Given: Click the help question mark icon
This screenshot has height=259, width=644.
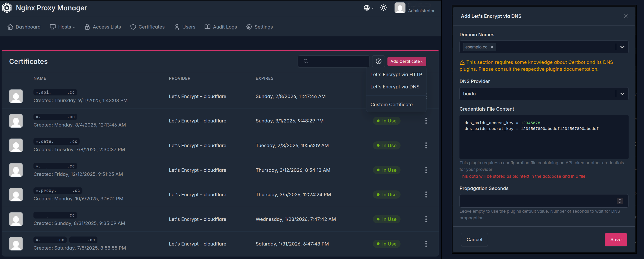Looking at the screenshot, I should pos(378,62).
